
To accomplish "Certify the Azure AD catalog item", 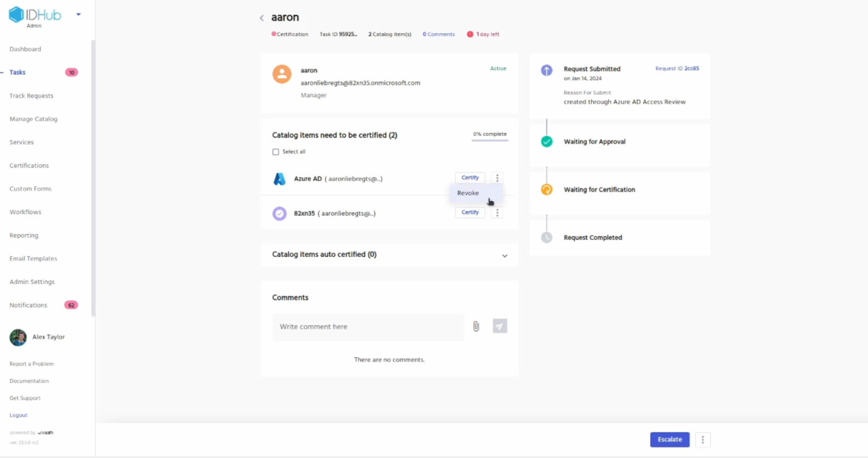I will pyautogui.click(x=470, y=178).
